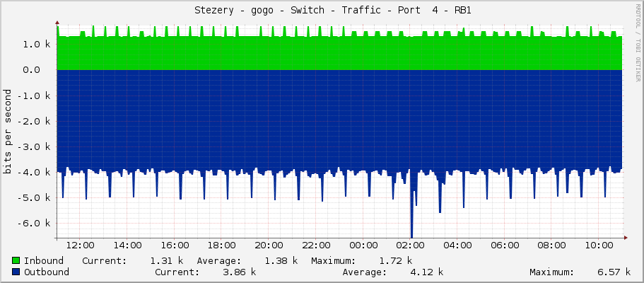Viewport: 644px width, 283px height.
Task: Click the 12:00 time axis label
Action: click(x=80, y=246)
